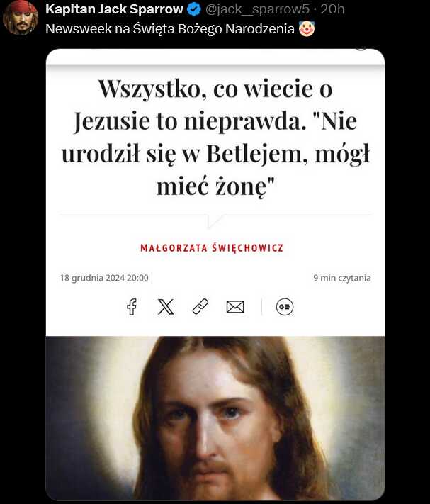
Task: Click author name Małgorzata Święchowicz
Action: click(x=212, y=248)
